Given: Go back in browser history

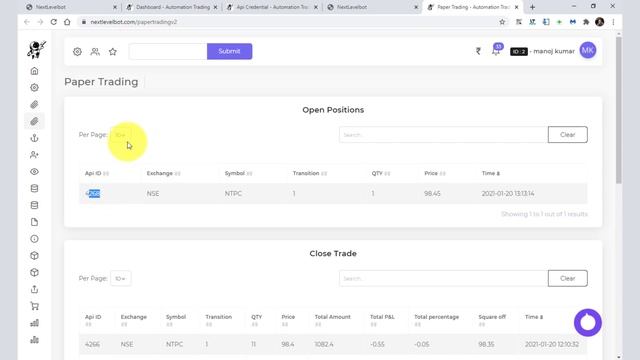Looking at the screenshot, I should click(x=27, y=22).
